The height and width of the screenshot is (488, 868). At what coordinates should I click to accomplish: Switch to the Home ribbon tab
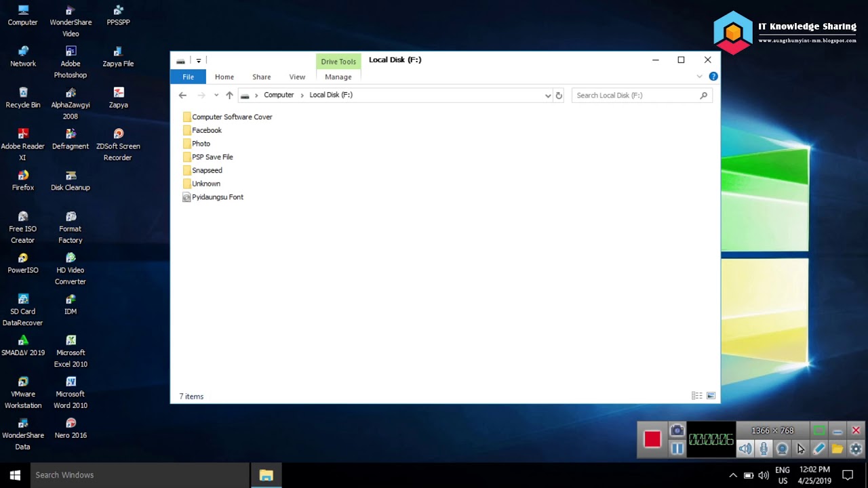coord(224,77)
